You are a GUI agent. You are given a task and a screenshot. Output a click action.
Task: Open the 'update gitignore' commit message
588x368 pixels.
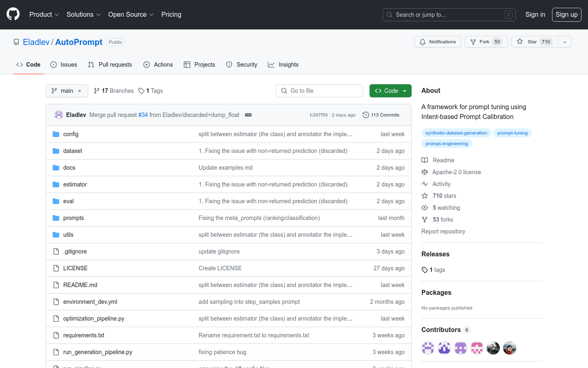[x=219, y=251]
